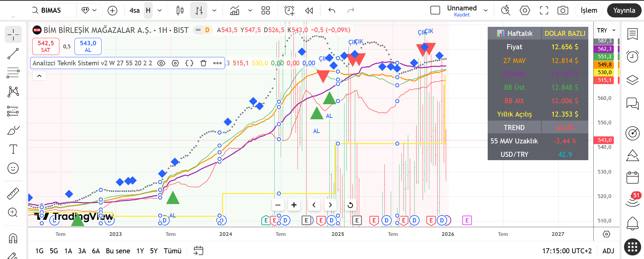
Task: Open indicators chart icon in toolbar
Action: click(235, 10)
